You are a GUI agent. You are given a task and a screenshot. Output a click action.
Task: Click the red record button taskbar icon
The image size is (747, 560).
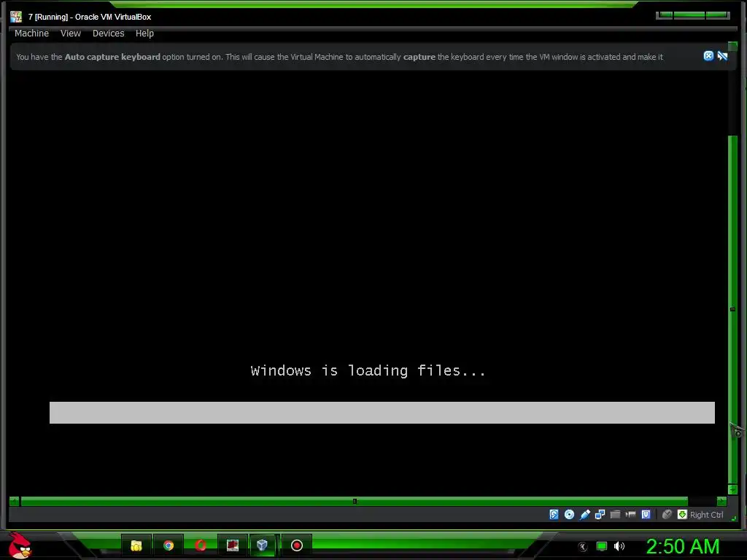[x=297, y=545]
